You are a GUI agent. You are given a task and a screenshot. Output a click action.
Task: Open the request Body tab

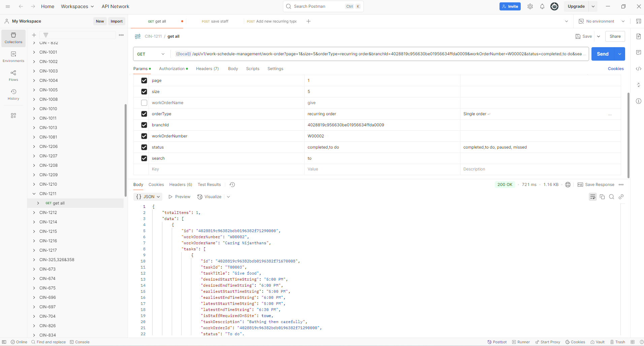coord(233,69)
